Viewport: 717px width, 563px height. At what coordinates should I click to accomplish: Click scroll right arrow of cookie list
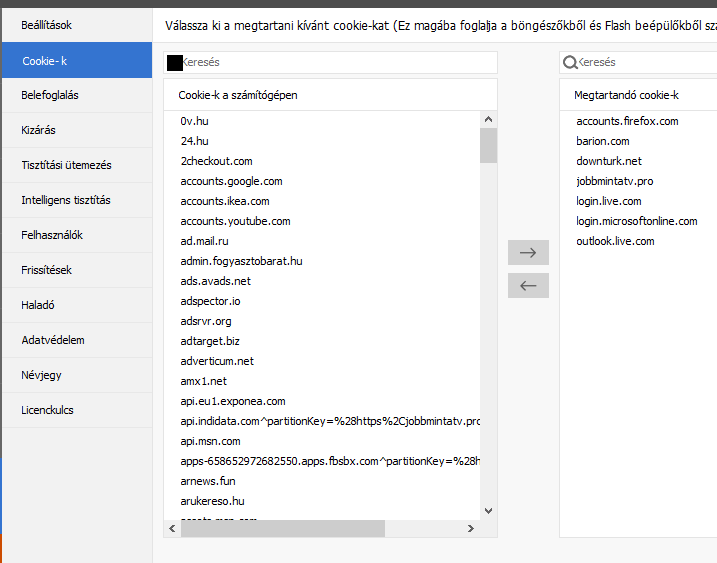point(471,529)
